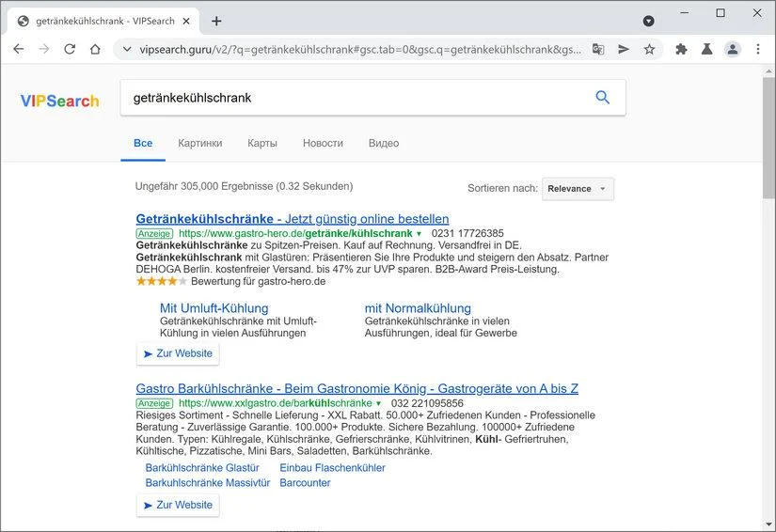Close the getränkekühlschrank VIPSearch tab
The image size is (776, 532).
(186, 22)
